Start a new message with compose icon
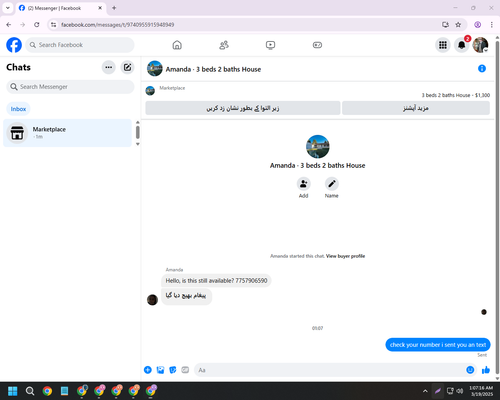The width and height of the screenshot is (500, 400). [x=127, y=67]
